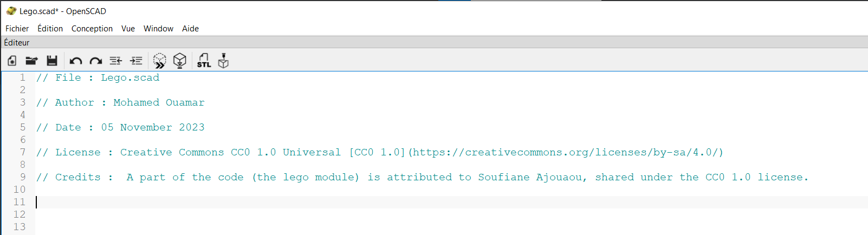The image size is (868, 235).
Task: Click 'Creative Commons' in the License line
Action: [172, 152]
